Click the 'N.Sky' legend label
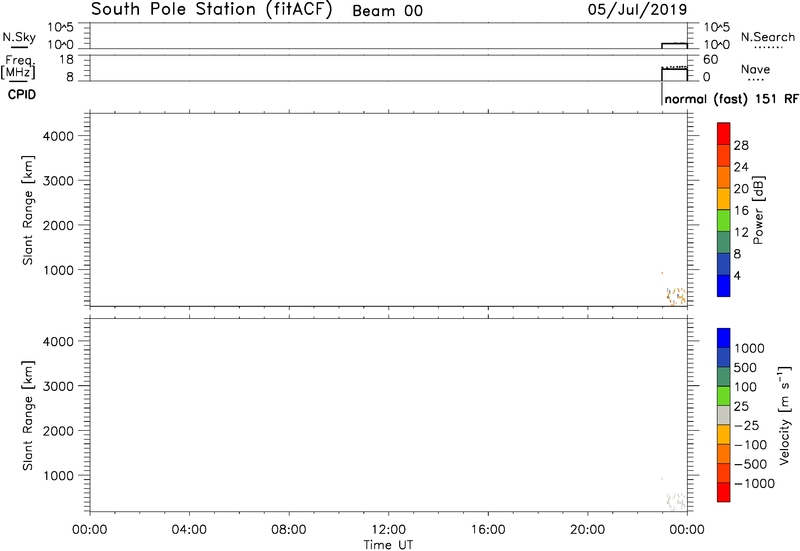 [x=19, y=37]
